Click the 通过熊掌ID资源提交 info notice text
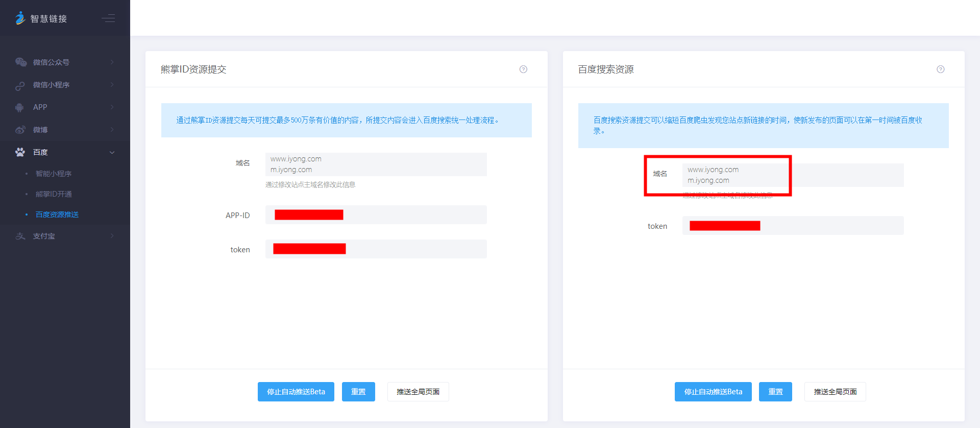The height and width of the screenshot is (428, 980). (x=337, y=121)
